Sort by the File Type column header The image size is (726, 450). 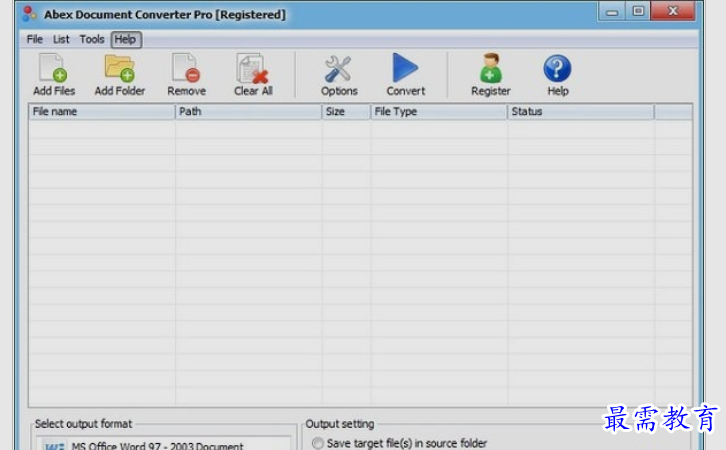pos(438,112)
